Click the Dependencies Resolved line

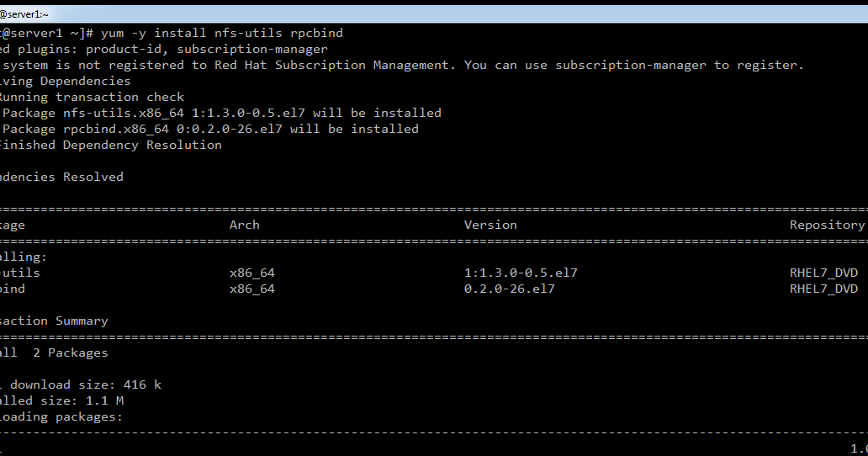click(61, 177)
